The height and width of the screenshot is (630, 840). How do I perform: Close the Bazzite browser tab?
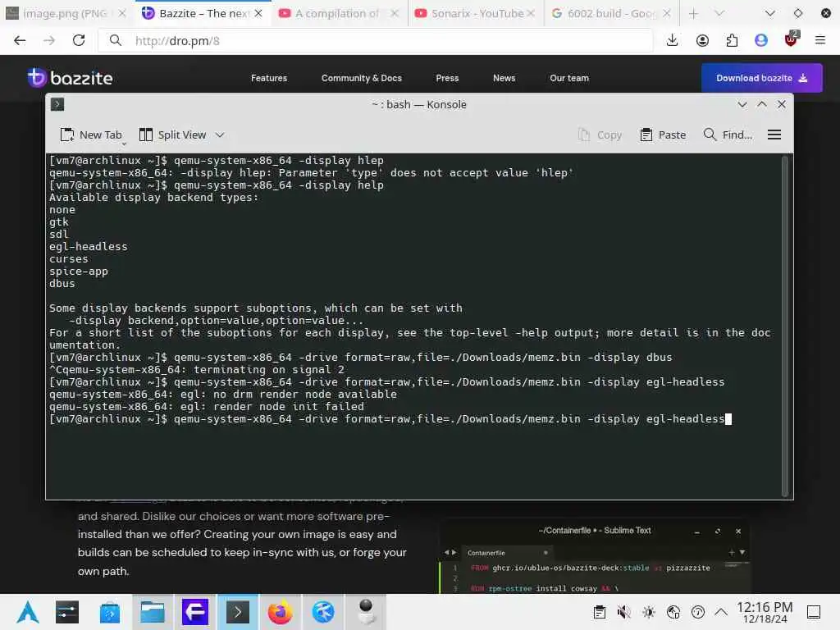click(x=258, y=13)
